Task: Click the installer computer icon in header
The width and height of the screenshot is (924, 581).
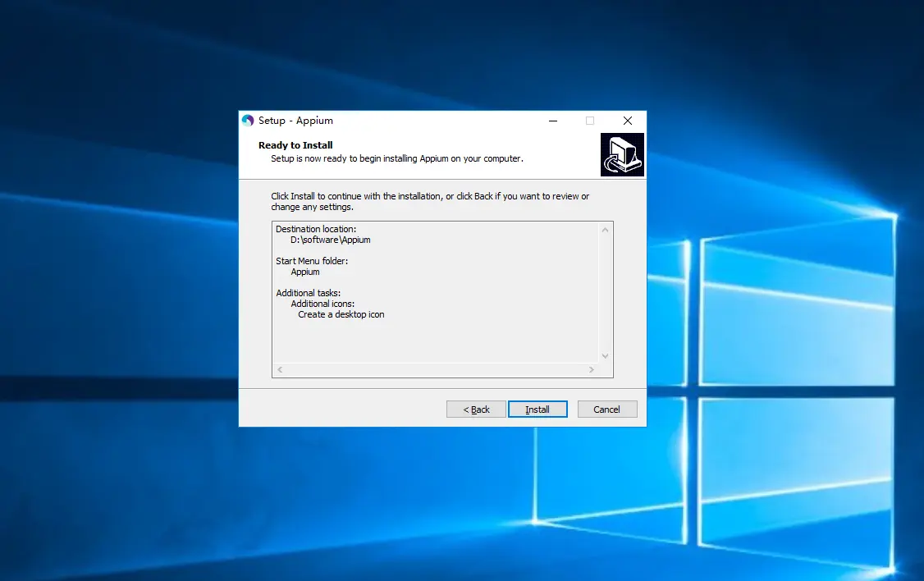Action: 622,154
